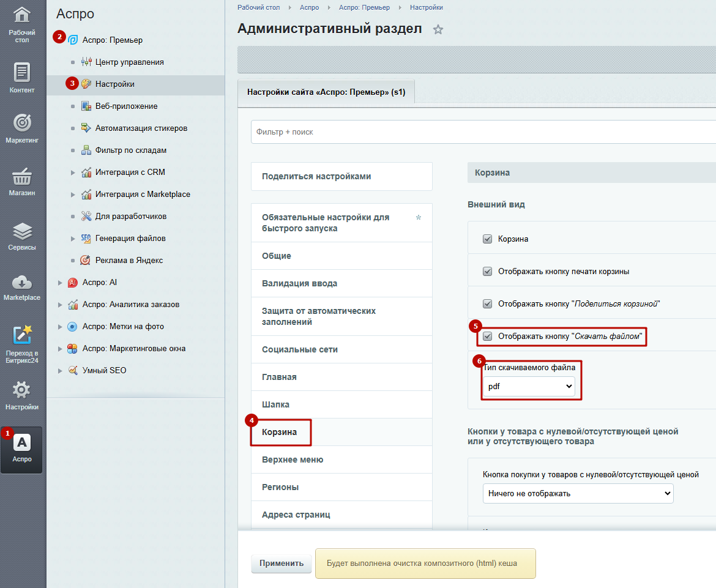Open the Тип скачиваемого файла pdf dropdown
The height and width of the screenshot is (588, 716).
[x=529, y=386]
